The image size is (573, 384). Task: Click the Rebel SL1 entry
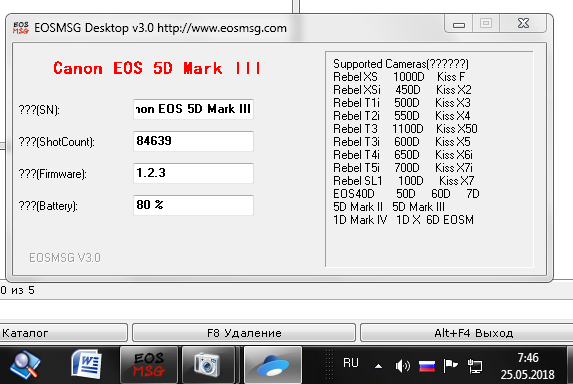click(x=357, y=181)
